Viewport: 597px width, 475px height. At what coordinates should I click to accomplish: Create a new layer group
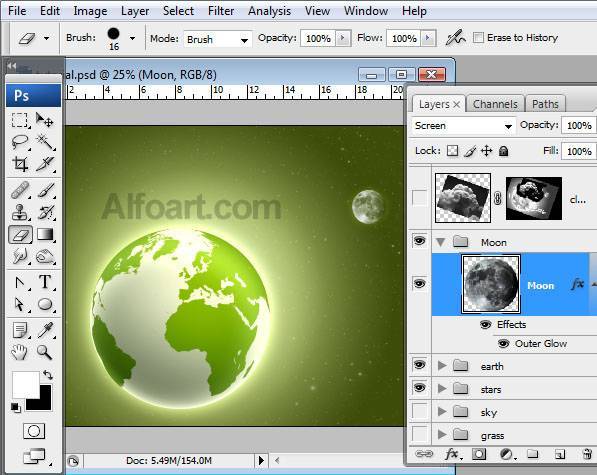click(x=533, y=454)
